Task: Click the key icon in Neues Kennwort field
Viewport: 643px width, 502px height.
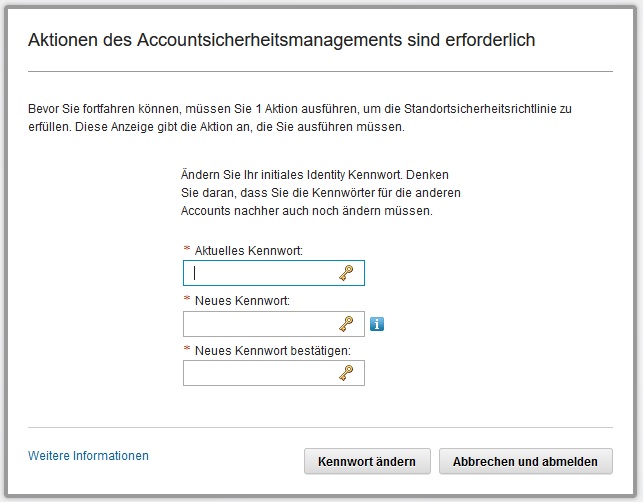Action: click(346, 323)
